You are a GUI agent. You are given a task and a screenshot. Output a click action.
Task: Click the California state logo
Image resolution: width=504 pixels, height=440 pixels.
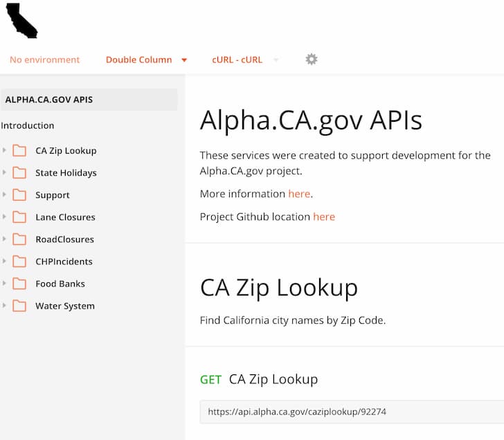[21, 21]
